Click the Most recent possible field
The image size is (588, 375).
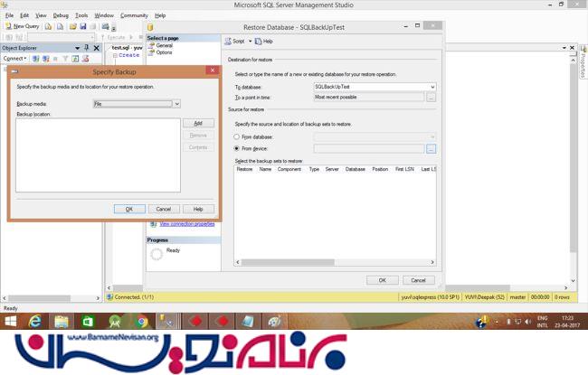pos(369,97)
